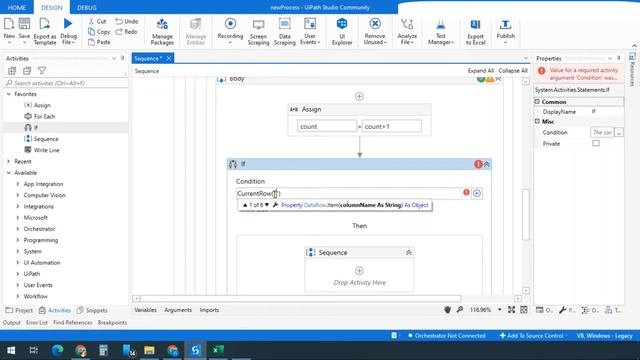Open Remove Unused dropdown

(375, 31)
